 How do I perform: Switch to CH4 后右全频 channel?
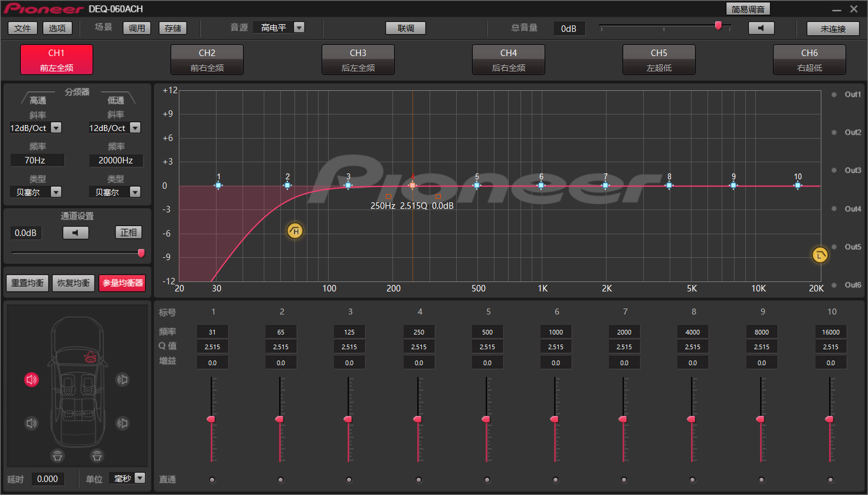click(x=509, y=60)
